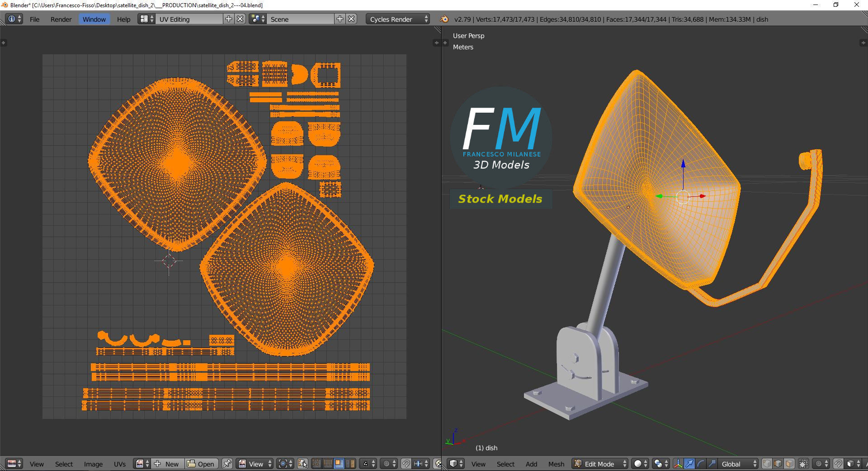The height and width of the screenshot is (471, 868).
Task: Toggle UV sync selection with mesh
Action: point(303,464)
